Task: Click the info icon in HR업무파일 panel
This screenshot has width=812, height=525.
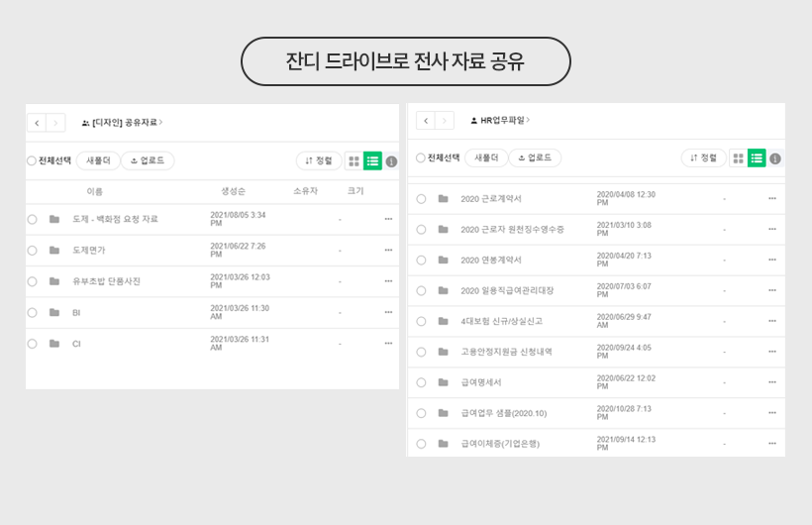Action: (x=775, y=158)
